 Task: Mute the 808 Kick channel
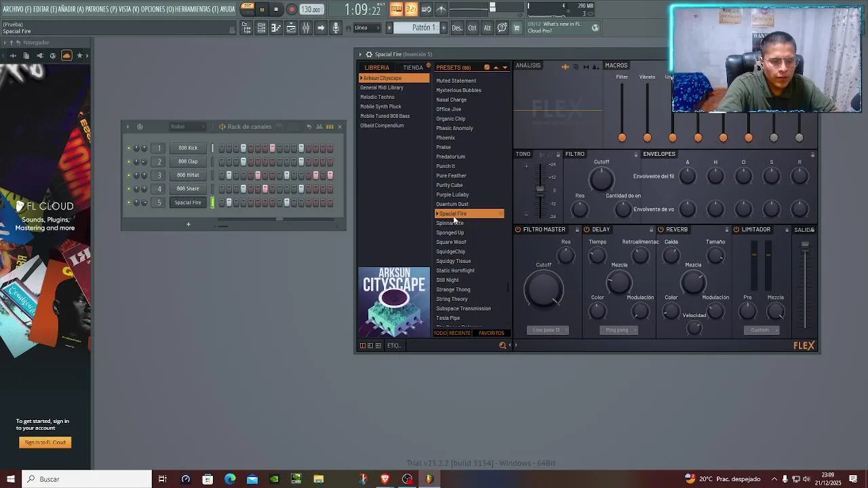(x=128, y=148)
